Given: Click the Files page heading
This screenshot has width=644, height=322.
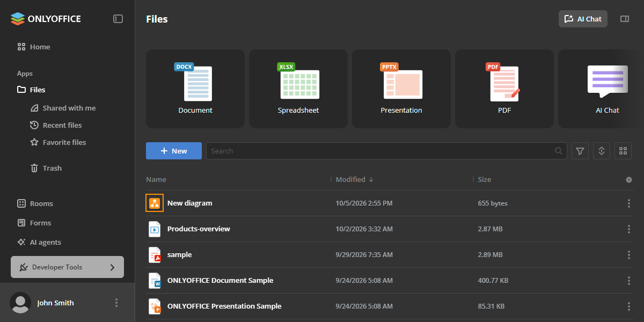Looking at the screenshot, I should pyautogui.click(x=157, y=19).
